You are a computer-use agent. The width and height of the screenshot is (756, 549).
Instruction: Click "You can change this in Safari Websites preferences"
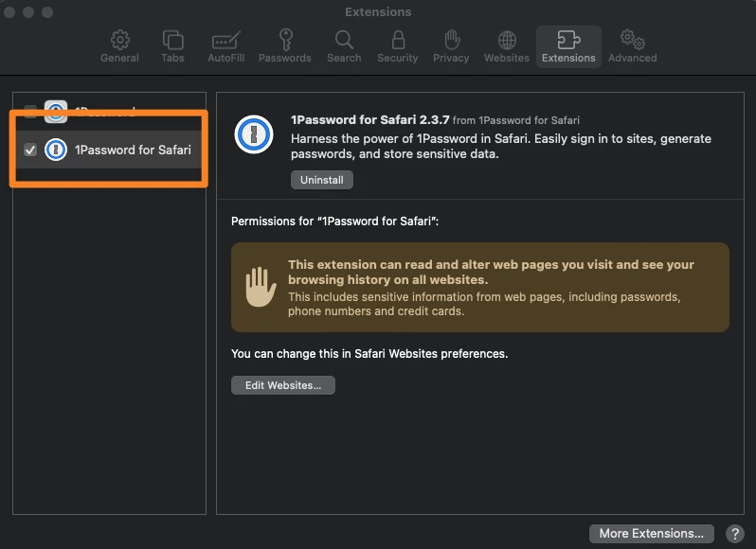[x=369, y=354]
